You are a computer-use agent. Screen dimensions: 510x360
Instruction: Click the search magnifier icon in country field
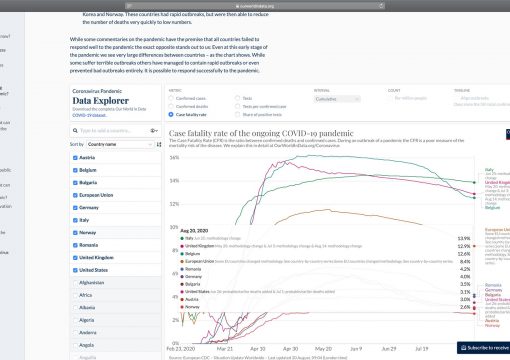point(75,131)
